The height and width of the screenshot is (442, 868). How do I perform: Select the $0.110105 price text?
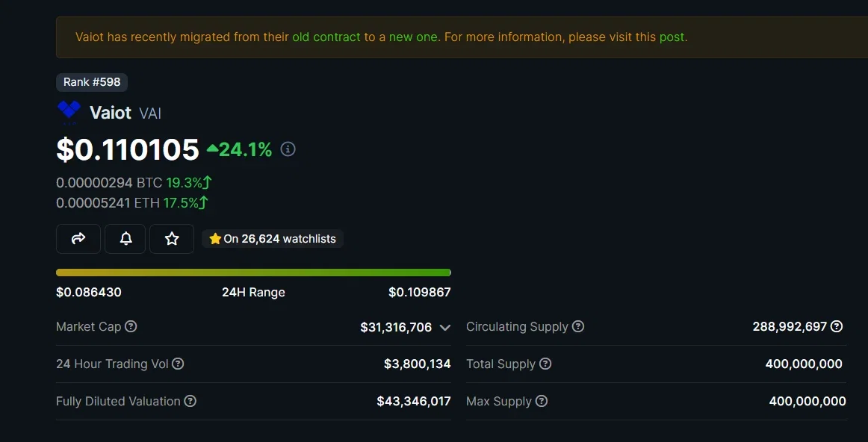pos(127,149)
